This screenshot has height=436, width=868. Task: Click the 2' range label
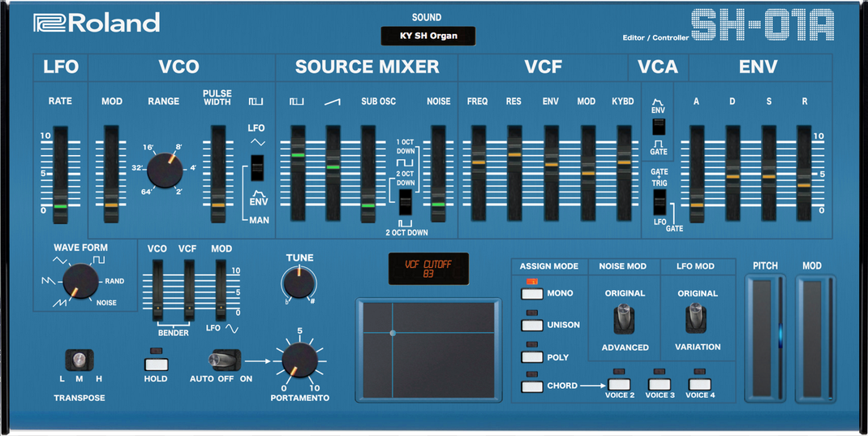coord(178,192)
